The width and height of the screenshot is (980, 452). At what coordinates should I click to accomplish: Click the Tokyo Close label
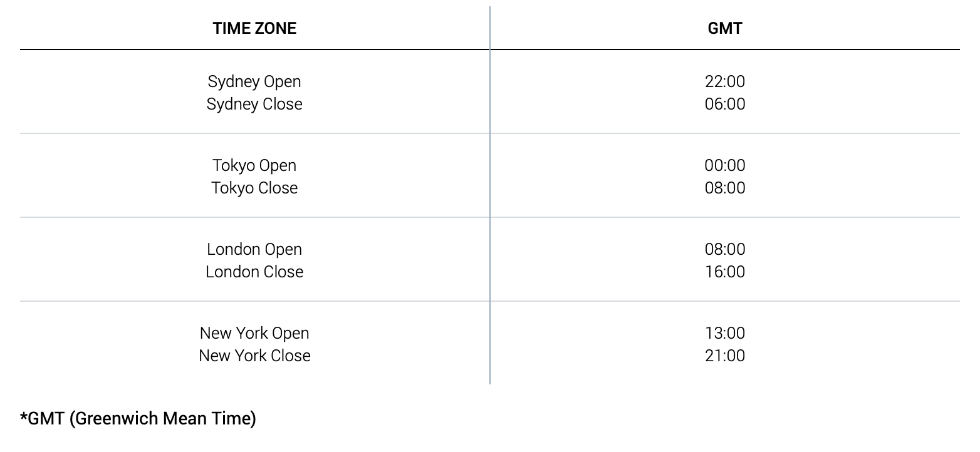(254, 188)
